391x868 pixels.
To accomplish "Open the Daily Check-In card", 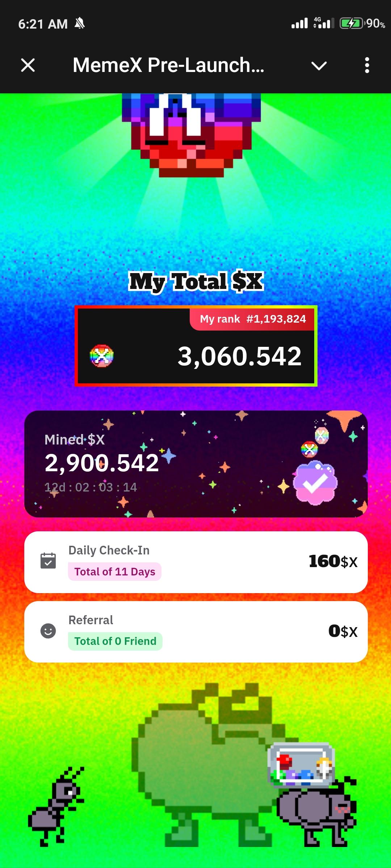I will point(196,562).
